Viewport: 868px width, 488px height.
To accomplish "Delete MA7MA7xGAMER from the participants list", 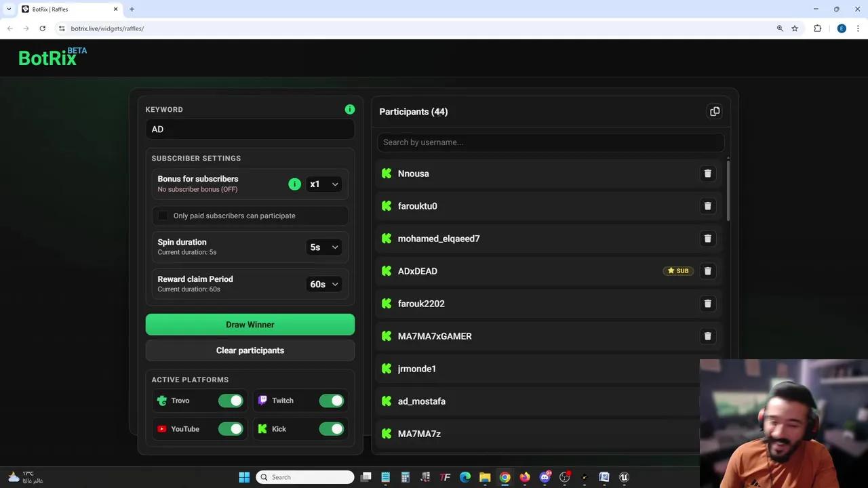I will click(x=707, y=336).
